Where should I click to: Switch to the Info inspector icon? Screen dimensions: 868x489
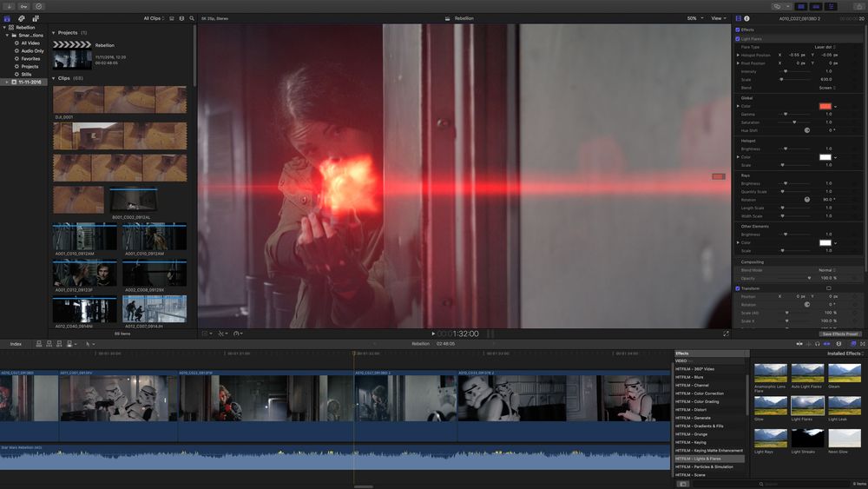coord(746,18)
